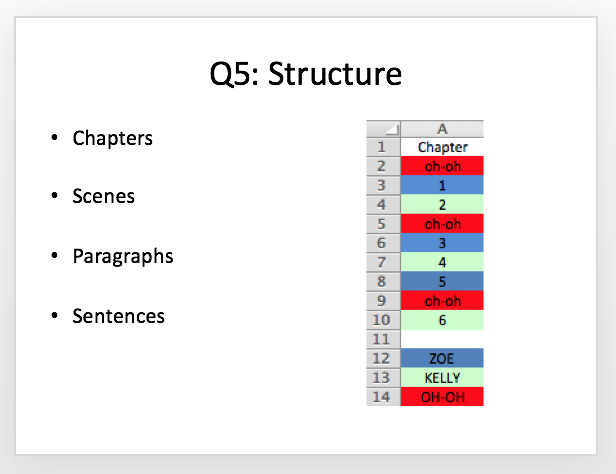The height and width of the screenshot is (474, 616).
Task: Select the green KELLY legend cell
Action: coord(442,377)
